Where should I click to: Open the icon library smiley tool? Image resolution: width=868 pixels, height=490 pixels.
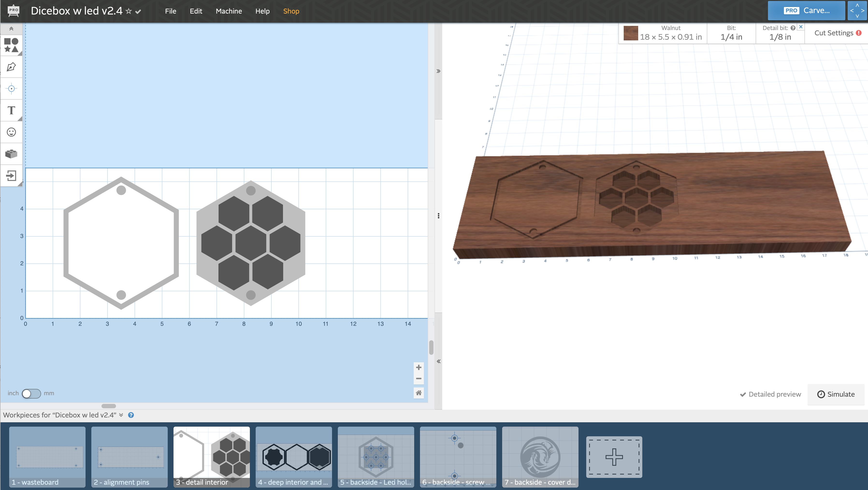pos(11,132)
